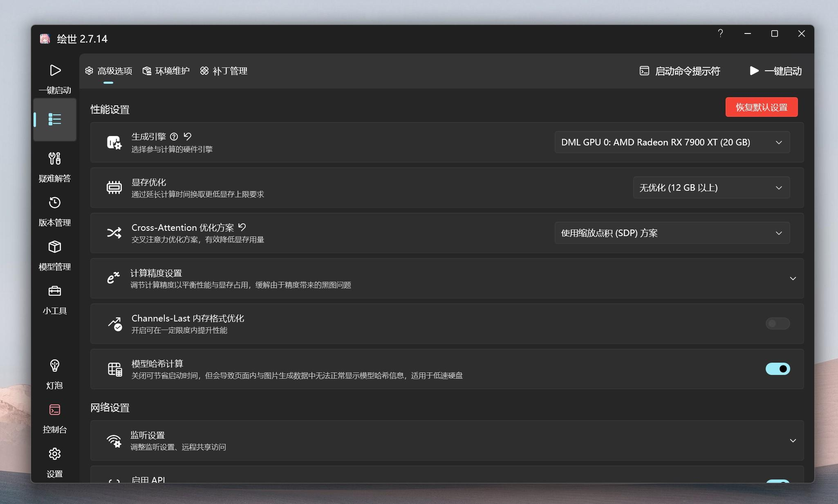838x504 pixels.
Task: Open the 控制台 console page
Action: pos(55,418)
